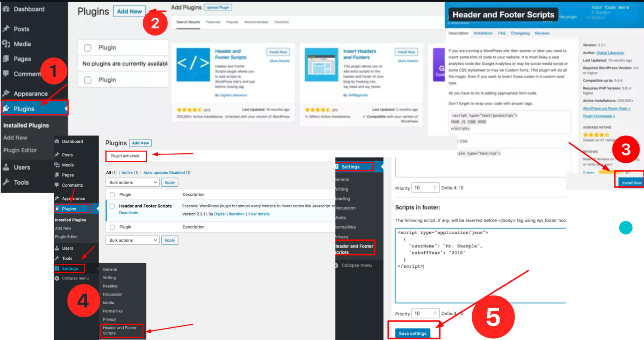Click the Comments speech-bubble sidebar icon
Image resolution: width=644 pixels, height=340 pixels.
[x=6, y=74]
